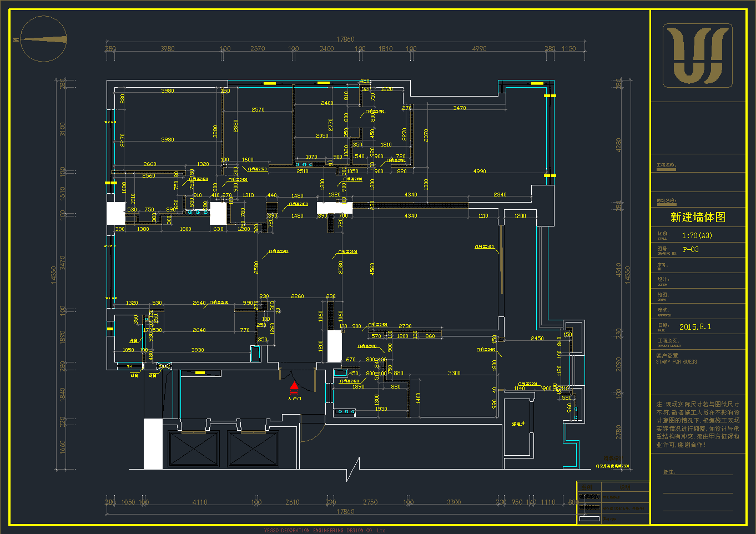Image resolution: width=756 pixels, height=534 pixels.
Task: Click the dimension 1600
Action: coord(248,160)
